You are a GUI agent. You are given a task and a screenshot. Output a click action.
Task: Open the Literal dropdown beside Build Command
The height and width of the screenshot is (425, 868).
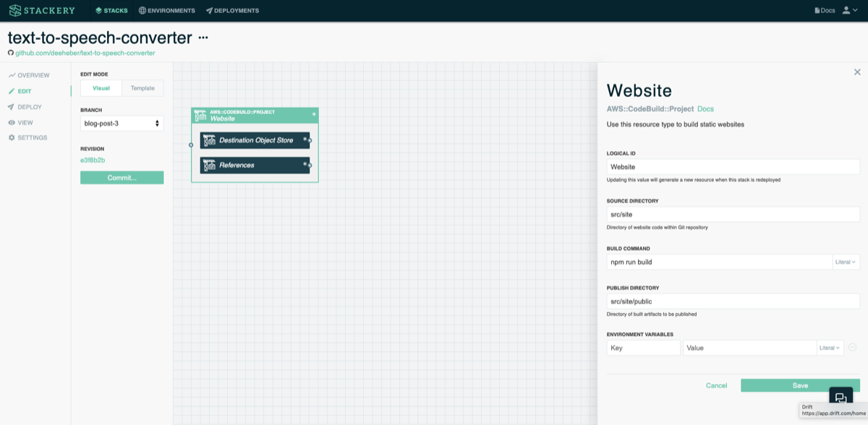tap(845, 262)
